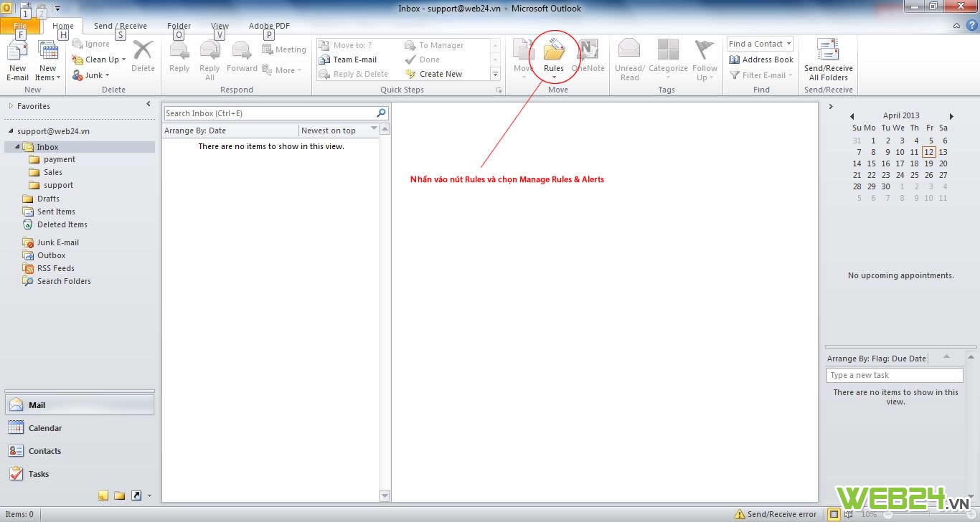The width and height of the screenshot is (980, 522).
Task: Open Shortcuts icon in navigation pane
Action: click(136, 495)
